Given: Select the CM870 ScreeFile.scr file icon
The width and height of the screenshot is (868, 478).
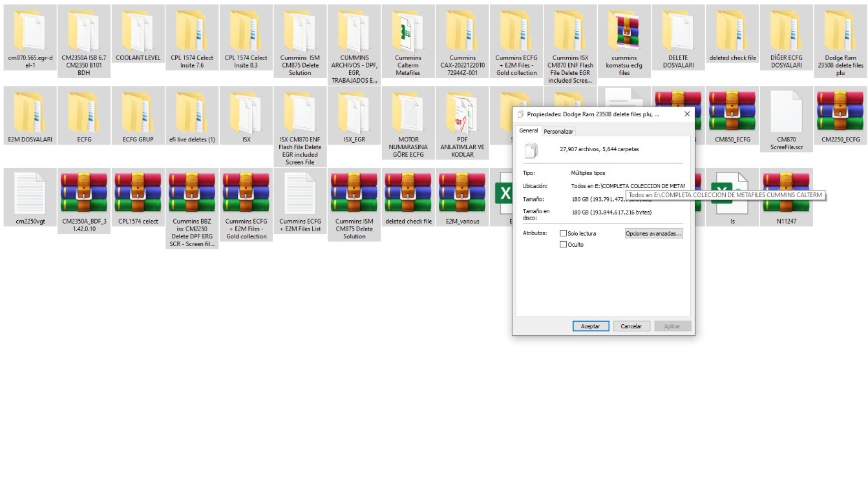Looking at the screenshot, I should 787,112.
